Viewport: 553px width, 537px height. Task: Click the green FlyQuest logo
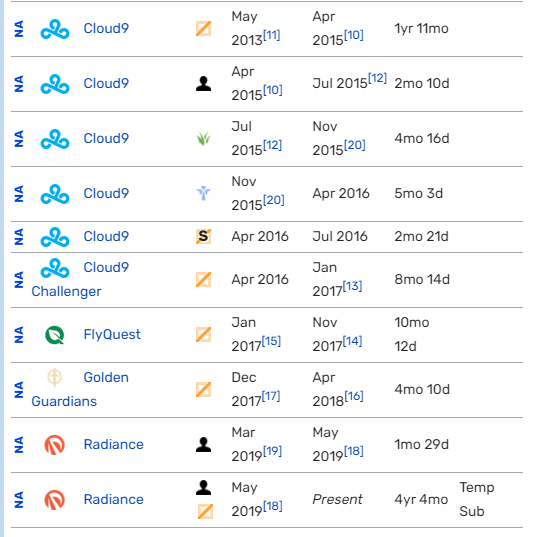point(55,335)
